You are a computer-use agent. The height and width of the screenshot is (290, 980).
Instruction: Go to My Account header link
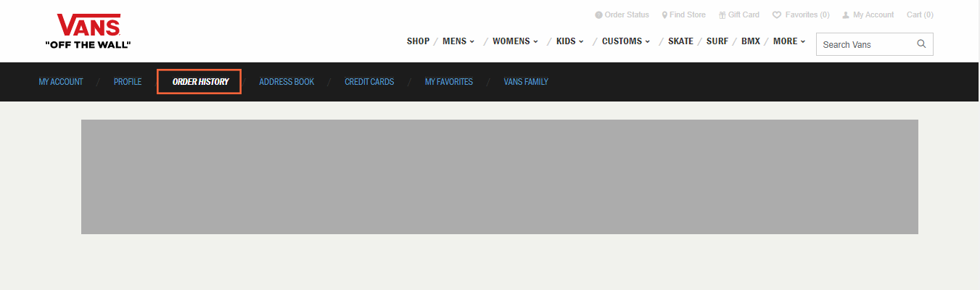coord(868,14)
